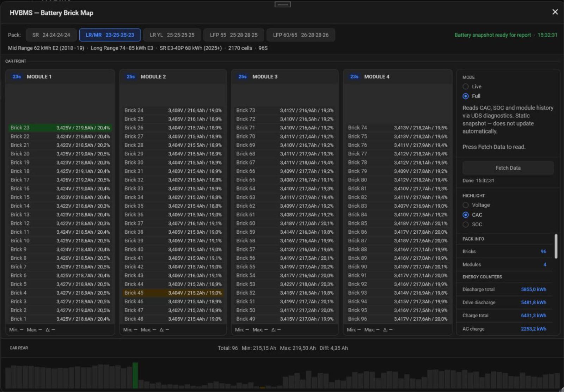Image resolution: width=564 pixels, height=392 pixels.
Task: Select the LFP 55 25-28-28-25 pack
Action: click(234, 35)
